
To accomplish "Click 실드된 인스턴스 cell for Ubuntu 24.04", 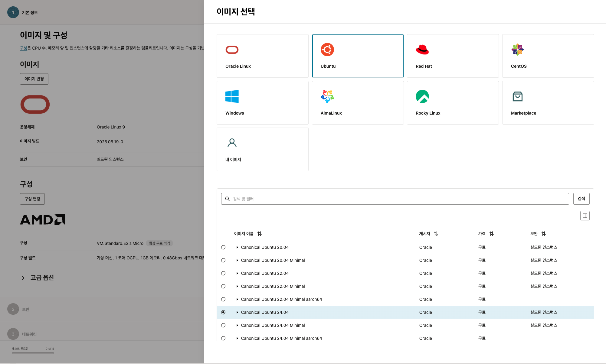I will (544, 312).
